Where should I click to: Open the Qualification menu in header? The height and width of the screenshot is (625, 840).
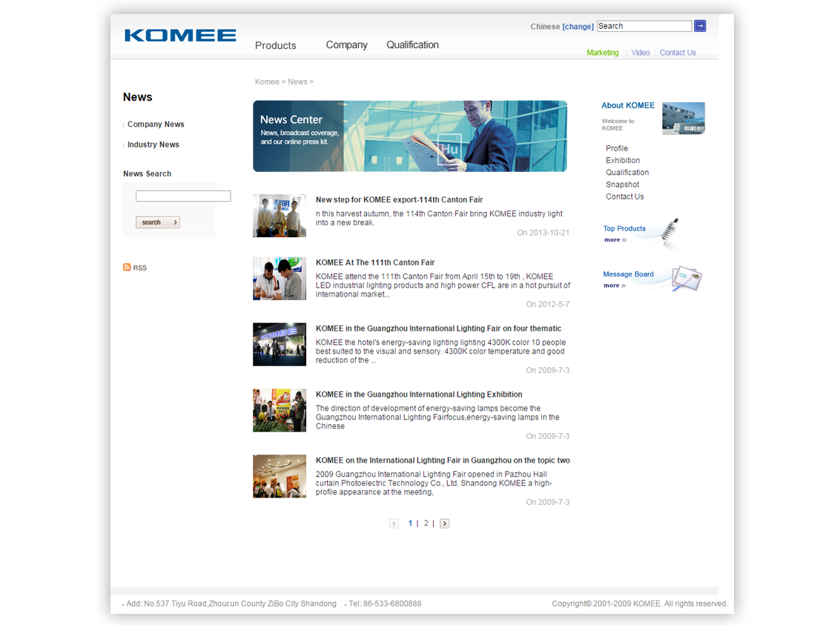point(412,45)
